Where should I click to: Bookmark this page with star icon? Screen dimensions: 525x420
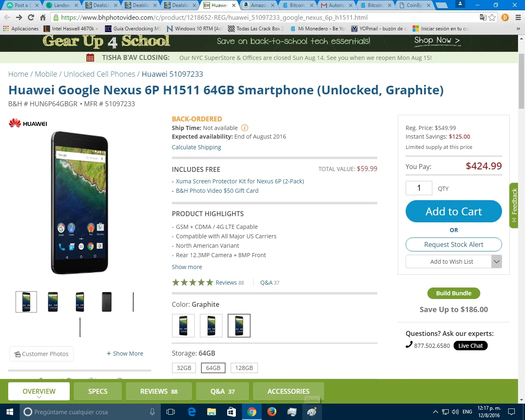tap(492, 18)
